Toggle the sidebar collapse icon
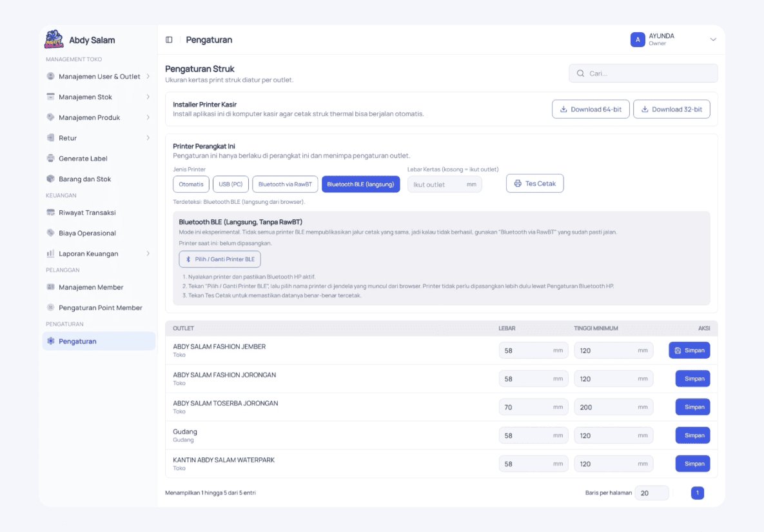 [169, 40]
